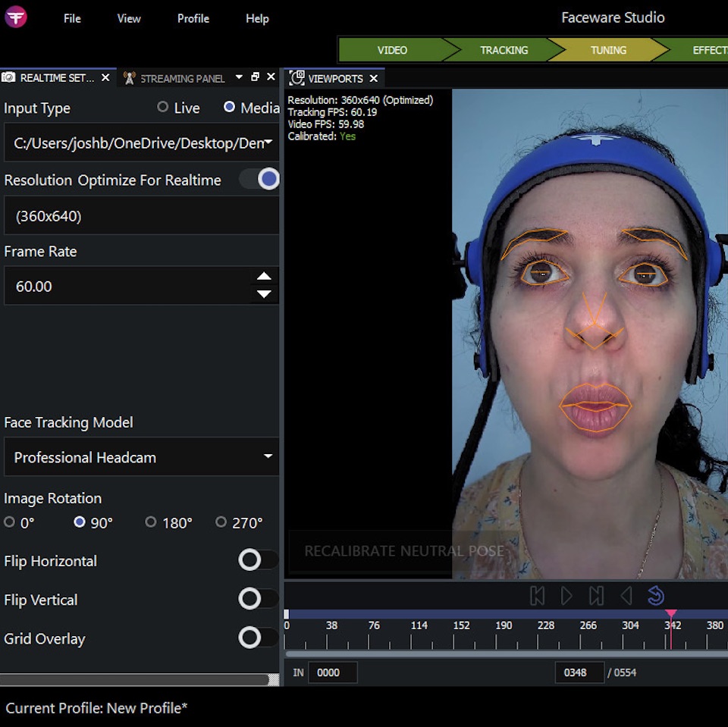
Task: Float the panel with undock icon
Action: [x=255, y=77]
